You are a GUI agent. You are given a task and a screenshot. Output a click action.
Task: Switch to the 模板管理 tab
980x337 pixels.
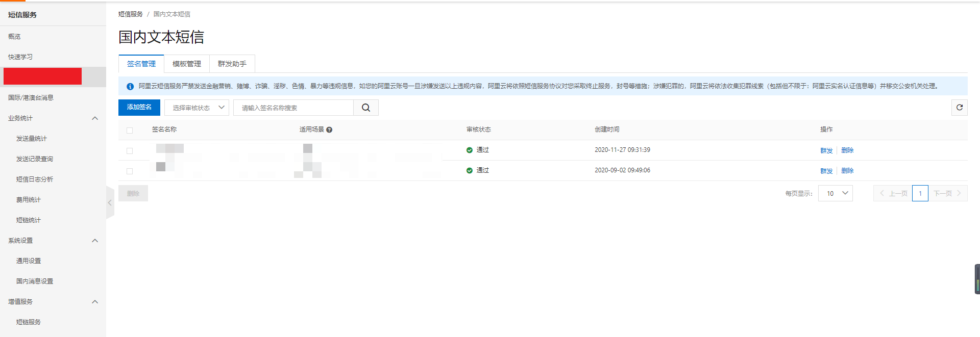click(x=187, y=64)
